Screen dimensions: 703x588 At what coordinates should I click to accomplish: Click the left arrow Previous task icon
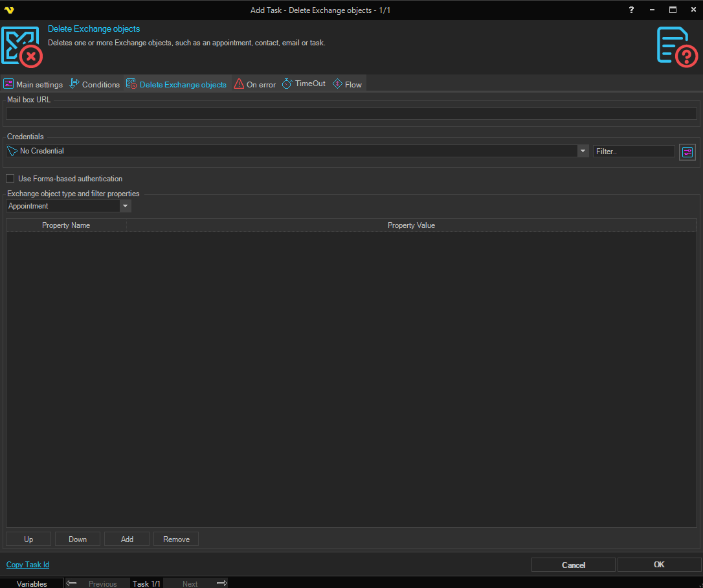[x=71, y=583]
